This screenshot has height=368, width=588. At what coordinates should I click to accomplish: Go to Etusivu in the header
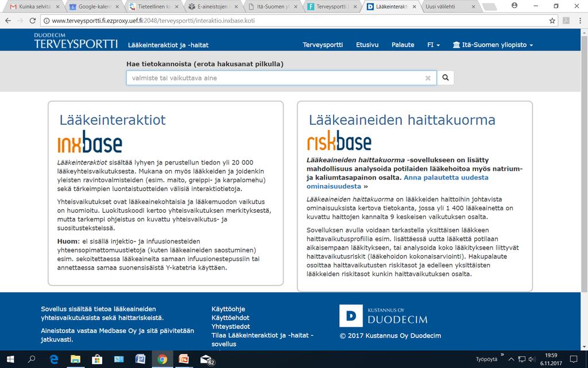click(x=367, y=45)
